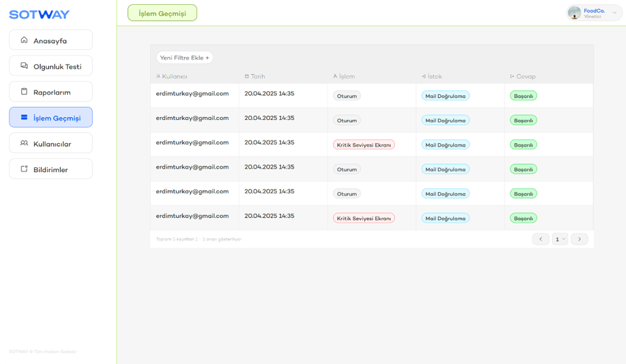Expand the FoodCo. account dropdown chevron
This screenshot has width=626, height=364.
tap(614, 13)
